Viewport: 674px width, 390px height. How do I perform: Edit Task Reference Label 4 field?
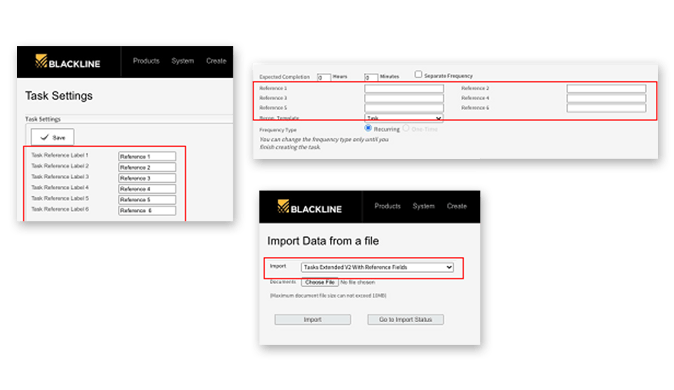(x=147, y=189)
